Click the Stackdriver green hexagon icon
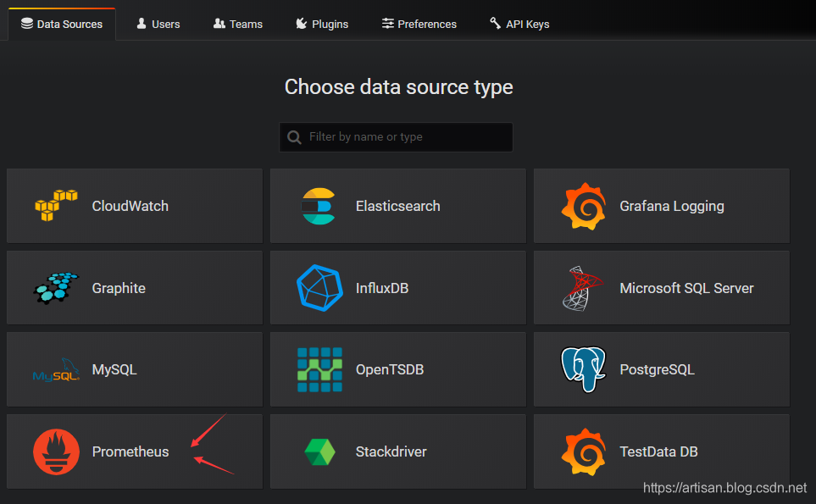Screen dimensions: 816x504 [319, 452]
